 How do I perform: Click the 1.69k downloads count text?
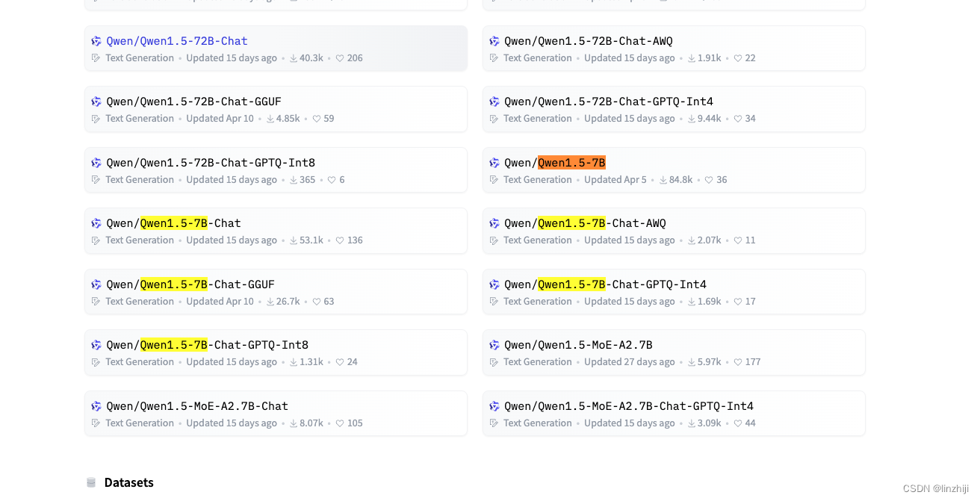pyautogui.click(x=710, y=302)
